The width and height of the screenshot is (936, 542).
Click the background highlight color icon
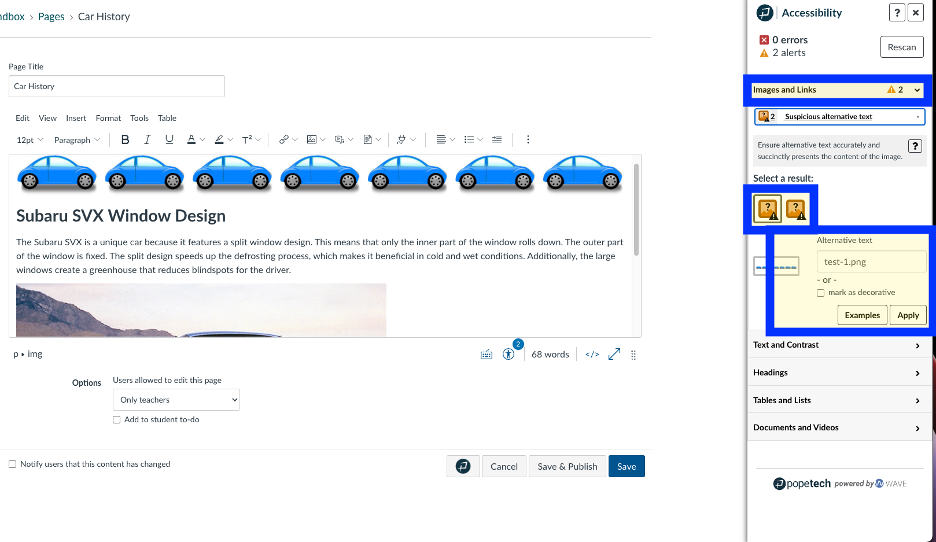(x=219, y=140)
